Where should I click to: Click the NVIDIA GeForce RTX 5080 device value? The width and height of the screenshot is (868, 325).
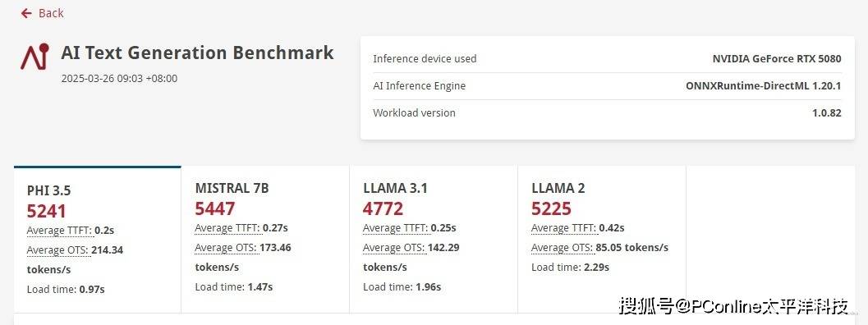pos(777,59)
